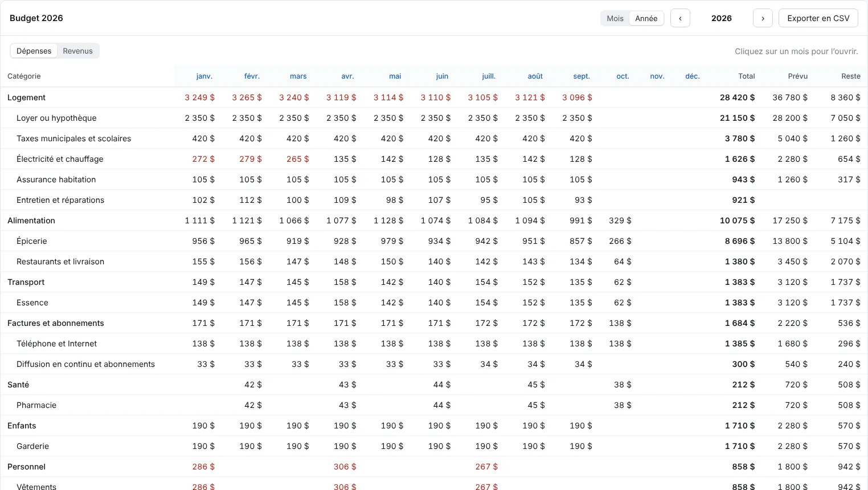This screenshot has height=490, width=868.
Task: Click the red 272 $ electricity cell
Action: coord(203,159)
